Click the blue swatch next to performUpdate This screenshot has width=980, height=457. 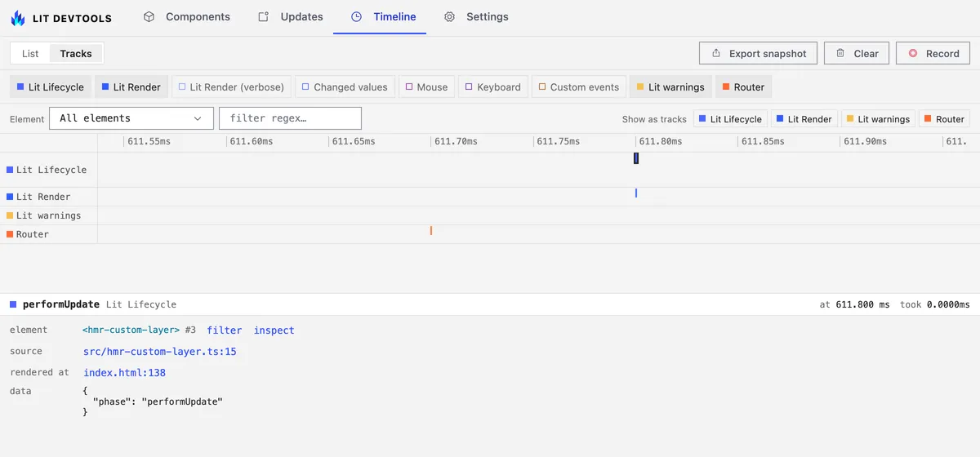coord(13,304)
